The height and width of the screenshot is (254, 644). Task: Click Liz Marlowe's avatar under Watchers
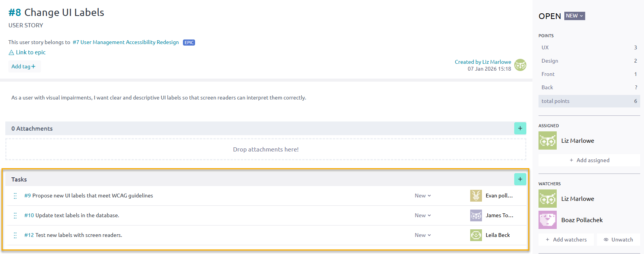pos(548,199)
